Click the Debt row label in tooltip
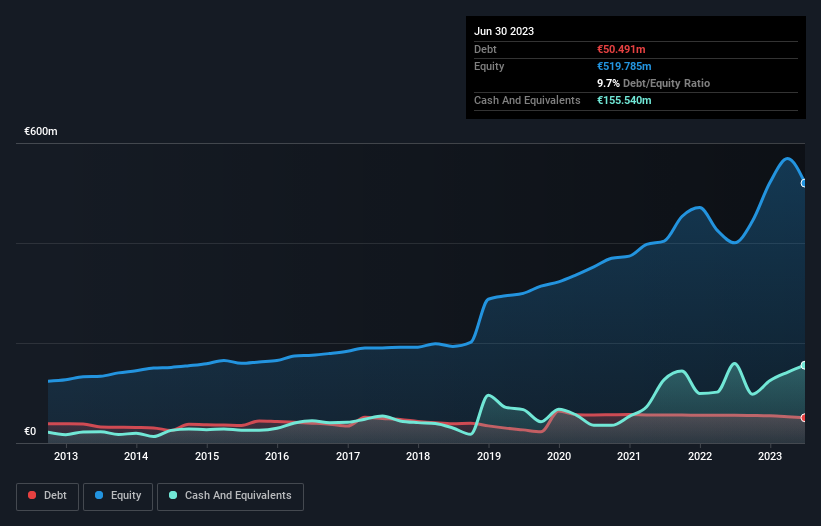Screen dimensions: 821x526 pos(485,49)
